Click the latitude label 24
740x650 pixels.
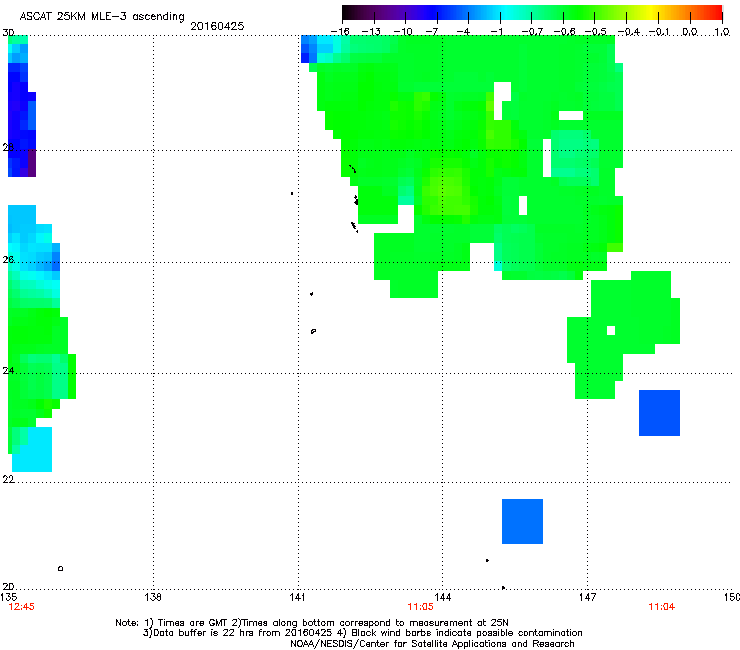coord(8,371)
